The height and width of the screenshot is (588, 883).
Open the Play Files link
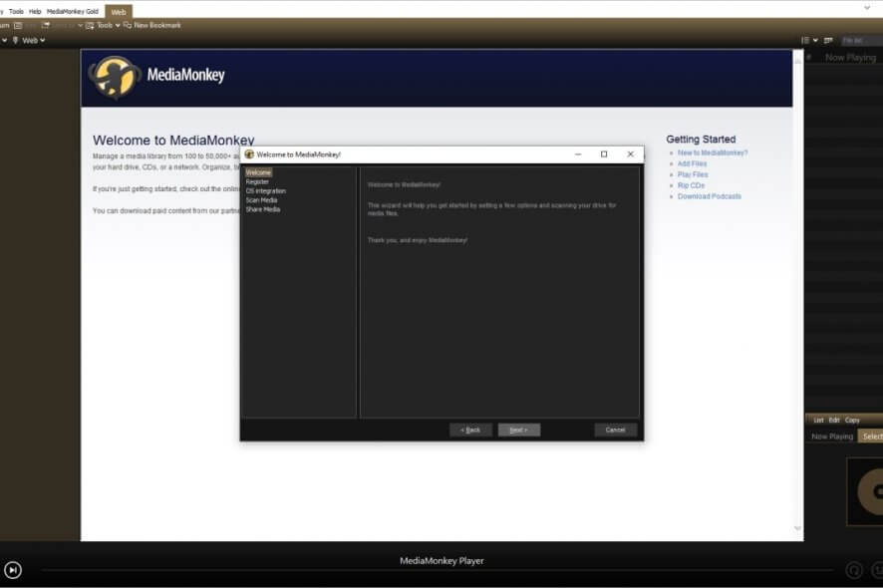pos(693,174)
